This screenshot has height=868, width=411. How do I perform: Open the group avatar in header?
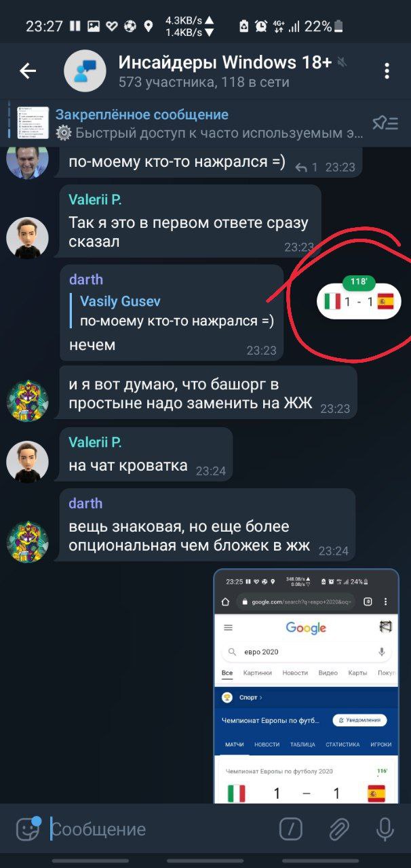pos(85,71)
